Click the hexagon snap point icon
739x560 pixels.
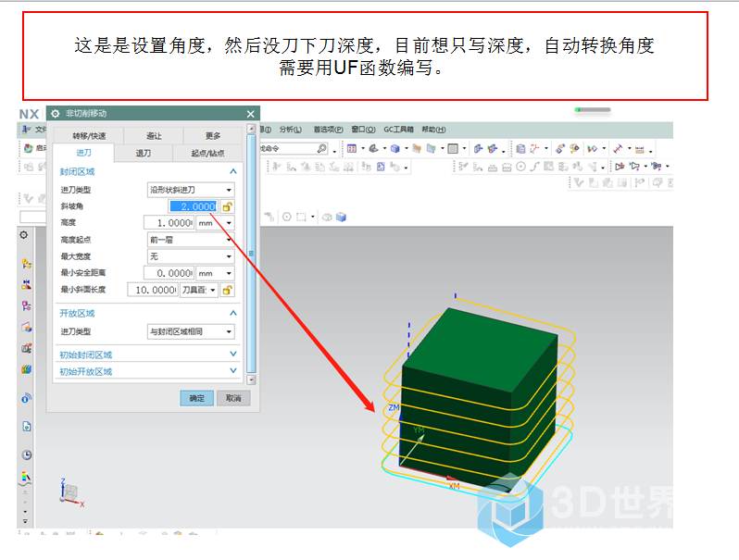286,217
